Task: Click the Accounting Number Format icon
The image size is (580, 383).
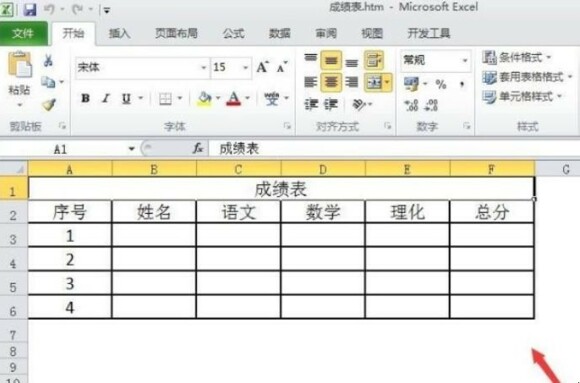Action: tap(411, 84)
